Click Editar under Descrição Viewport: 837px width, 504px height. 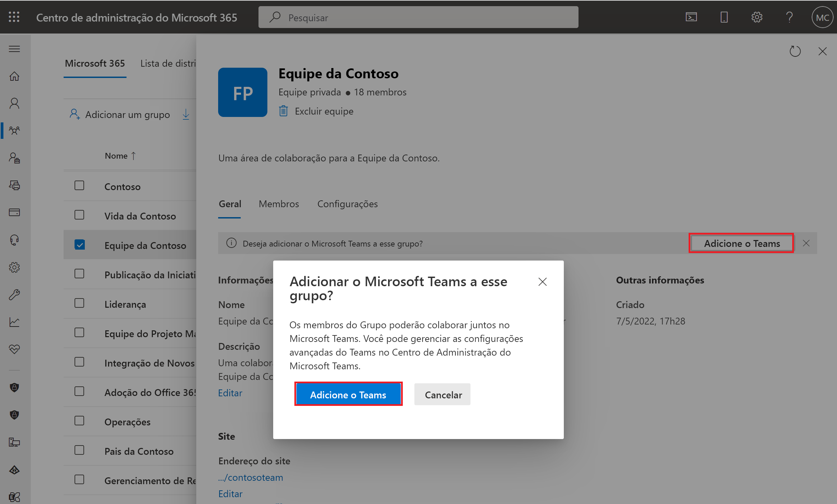pos(230,393)
